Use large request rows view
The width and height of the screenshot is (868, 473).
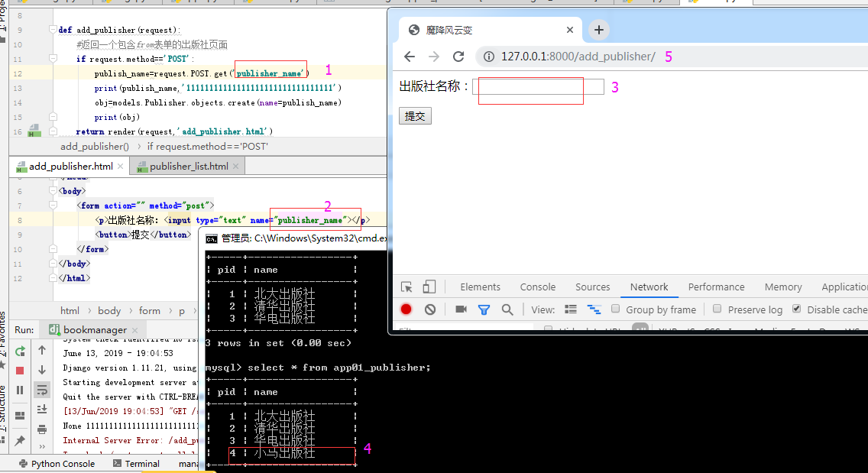coord(571,309)
